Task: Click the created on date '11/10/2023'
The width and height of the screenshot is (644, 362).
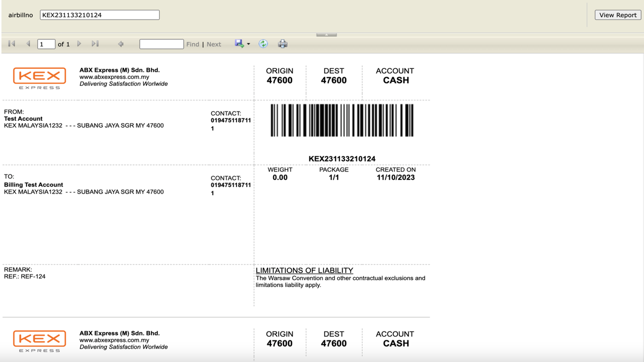Action: [395, 177]
